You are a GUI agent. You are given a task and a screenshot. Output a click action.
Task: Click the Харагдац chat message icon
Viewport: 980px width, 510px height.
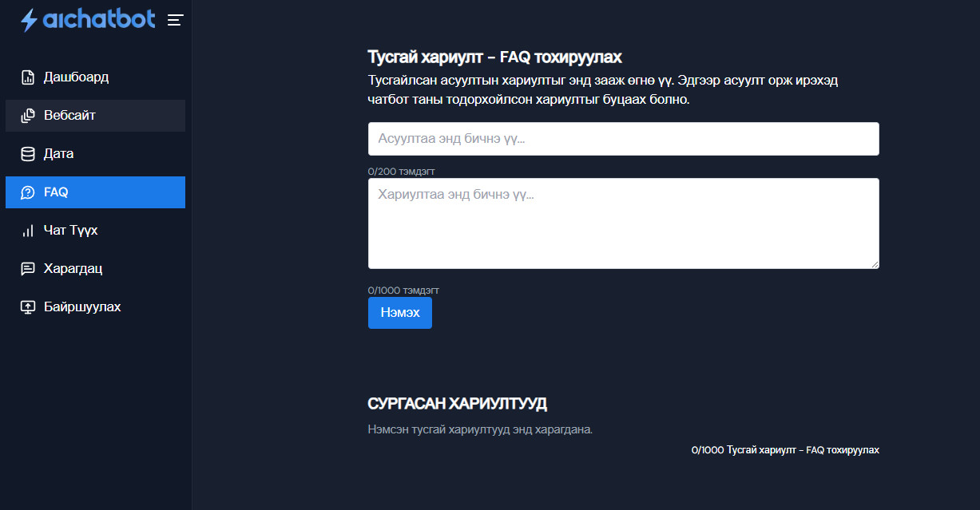pyautogui.click(x=28, y=269)
